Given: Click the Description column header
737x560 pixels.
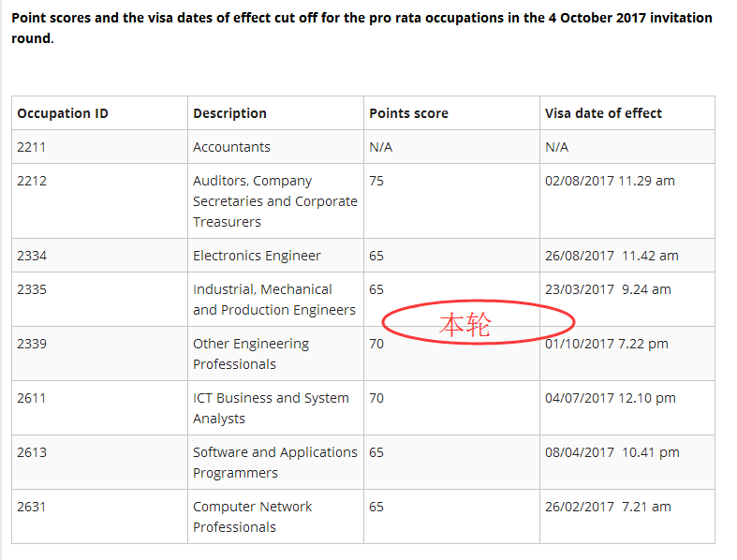Looking at the screenshot, I should 229,113.
